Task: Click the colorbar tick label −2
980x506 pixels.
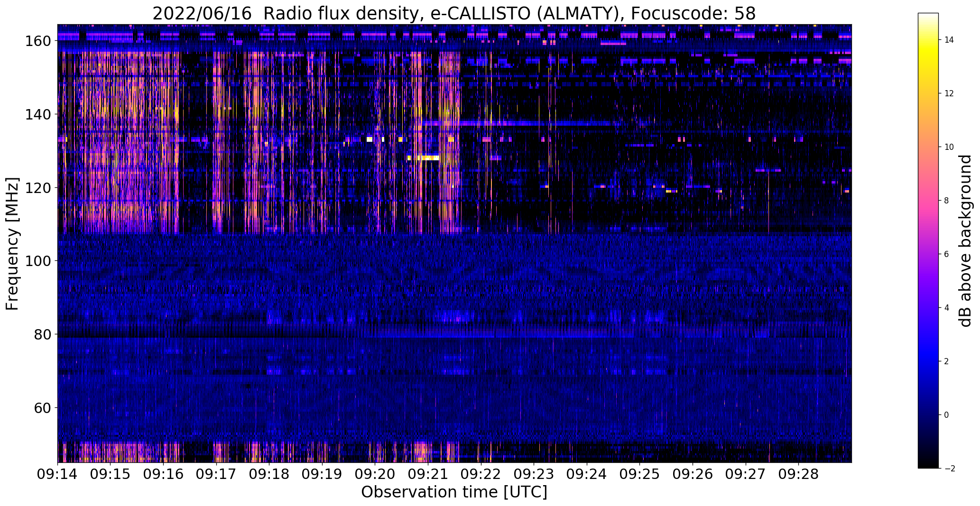Action: pos(949,469)
